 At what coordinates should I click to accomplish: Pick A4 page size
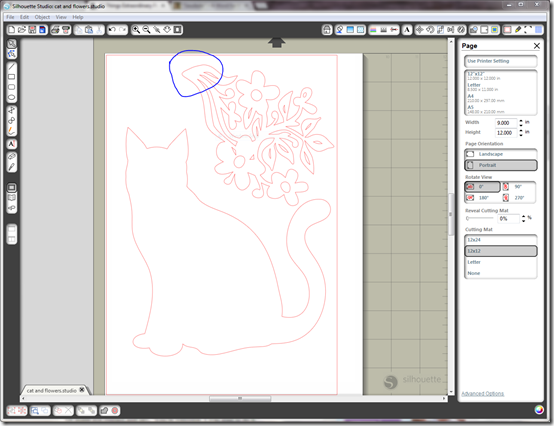point(501,98)
